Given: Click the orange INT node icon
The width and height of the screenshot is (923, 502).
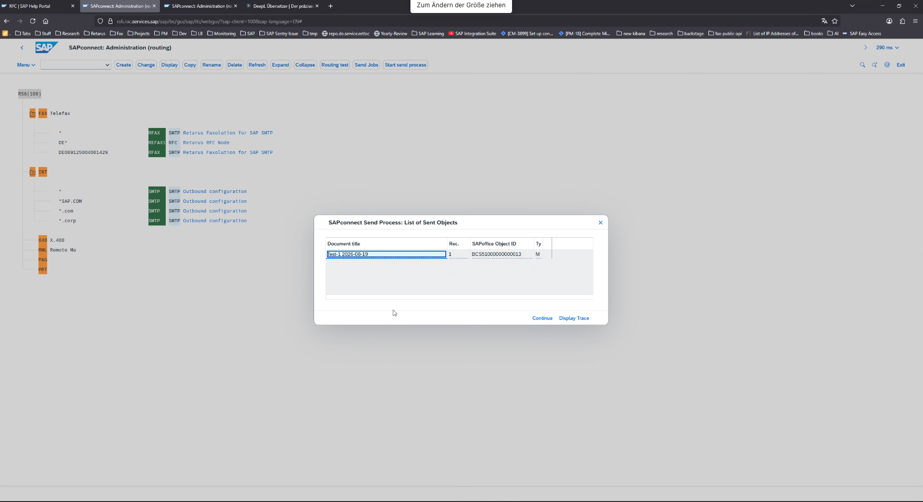Looking at the screenshot, I should coord(42,172).
